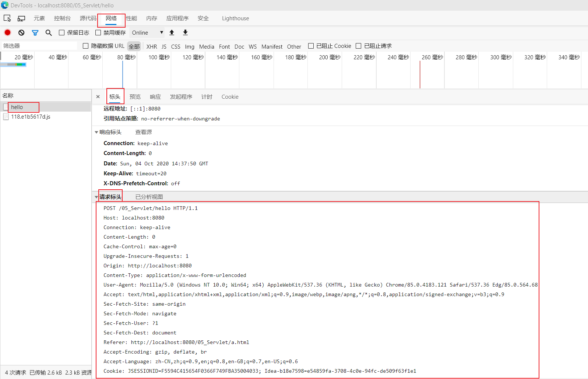Open the 应用程序 panel tab
Screen dimensions: 588x379
177,18
